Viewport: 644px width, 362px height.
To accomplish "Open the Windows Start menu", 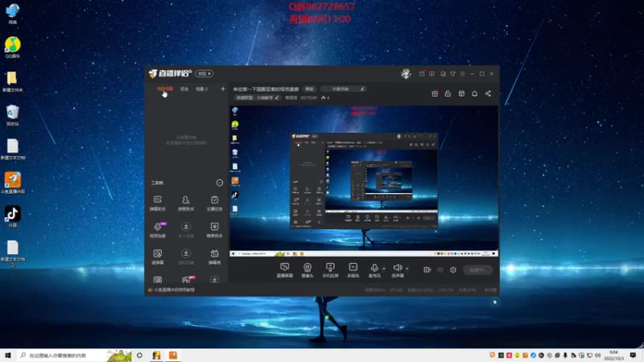I will (x=8, y=356).
